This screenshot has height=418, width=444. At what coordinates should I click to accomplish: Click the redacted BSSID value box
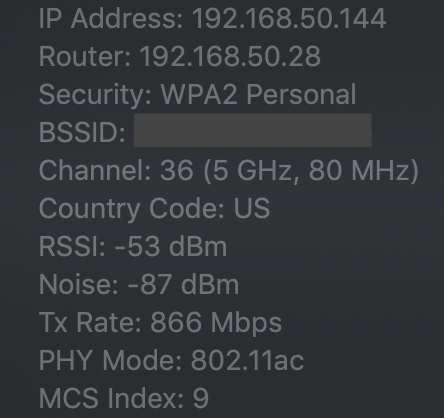[x=253, y=130]
